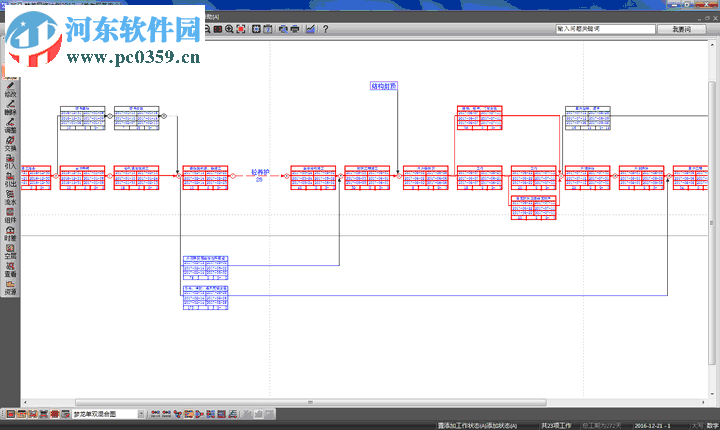Click the 引出 (export) tool

(10, 179)
